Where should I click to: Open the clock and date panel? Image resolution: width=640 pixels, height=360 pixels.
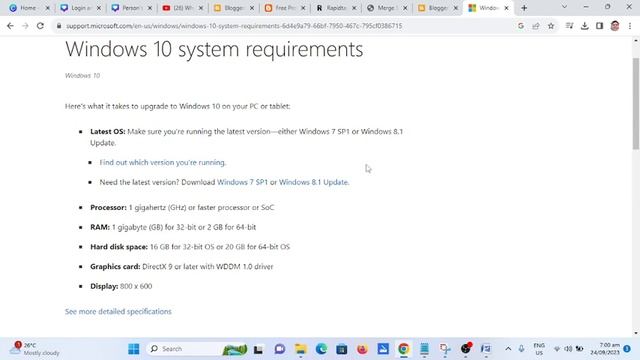[x=605, y=349]
